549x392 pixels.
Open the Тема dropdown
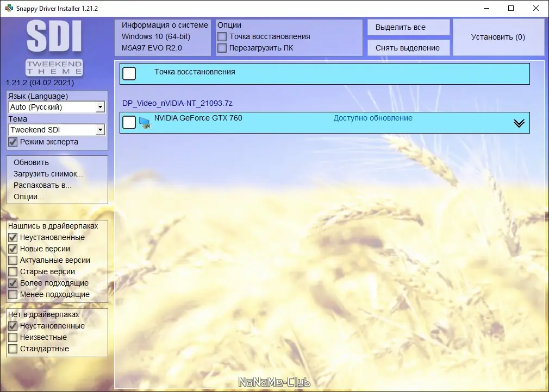[100, 130]
